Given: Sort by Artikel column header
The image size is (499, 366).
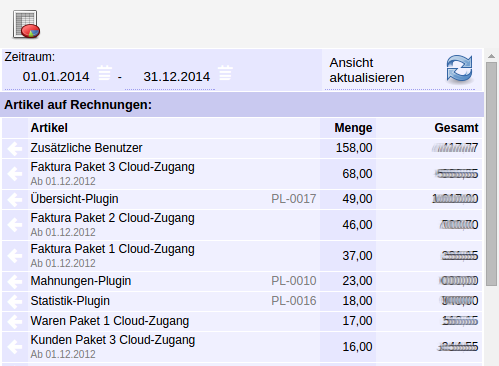Looking at the screenshot, I should click(x=49, y=128).
